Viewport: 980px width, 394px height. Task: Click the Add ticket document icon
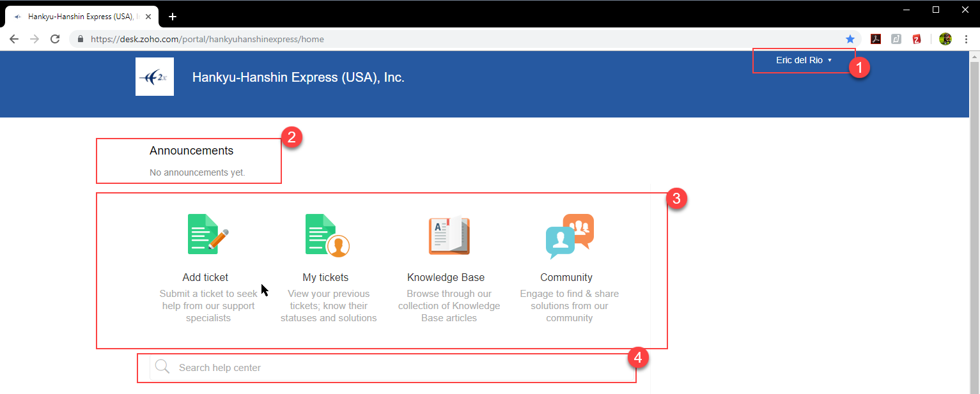(x=208, y=234)
